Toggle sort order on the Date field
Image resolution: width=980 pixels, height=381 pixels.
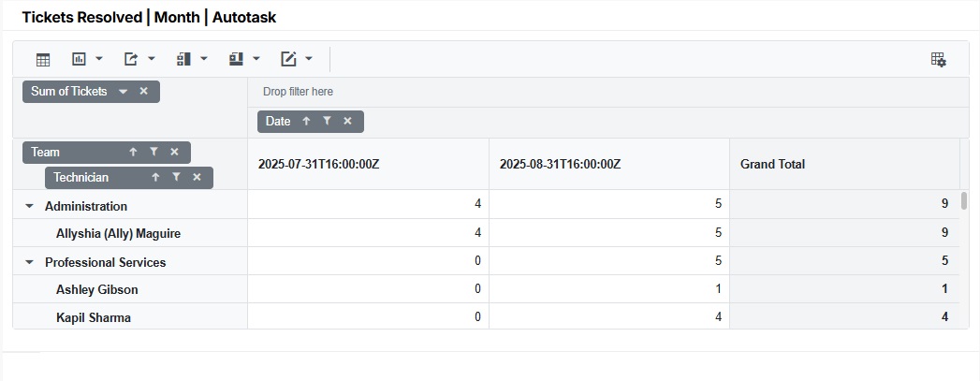306,121
